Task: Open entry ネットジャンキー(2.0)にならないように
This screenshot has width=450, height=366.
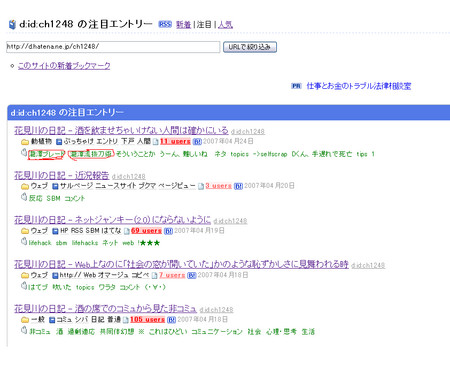Action: coord(113,219)
